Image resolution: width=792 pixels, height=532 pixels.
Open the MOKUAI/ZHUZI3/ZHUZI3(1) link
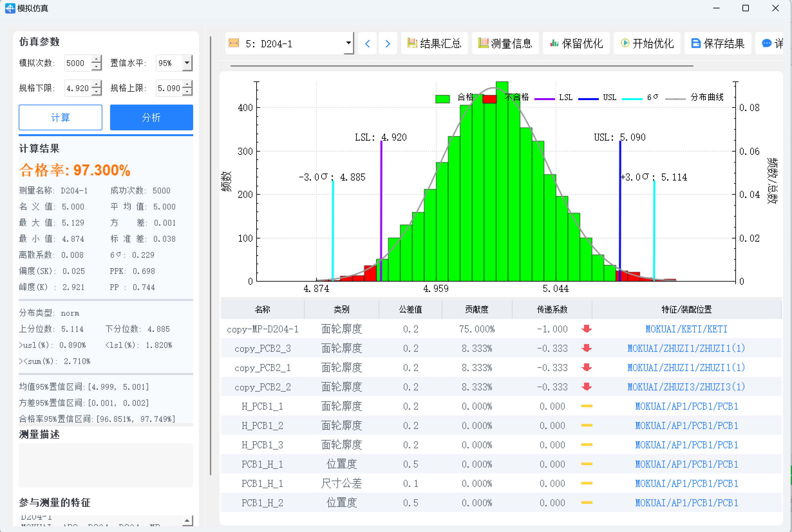[x=686, y=387]
